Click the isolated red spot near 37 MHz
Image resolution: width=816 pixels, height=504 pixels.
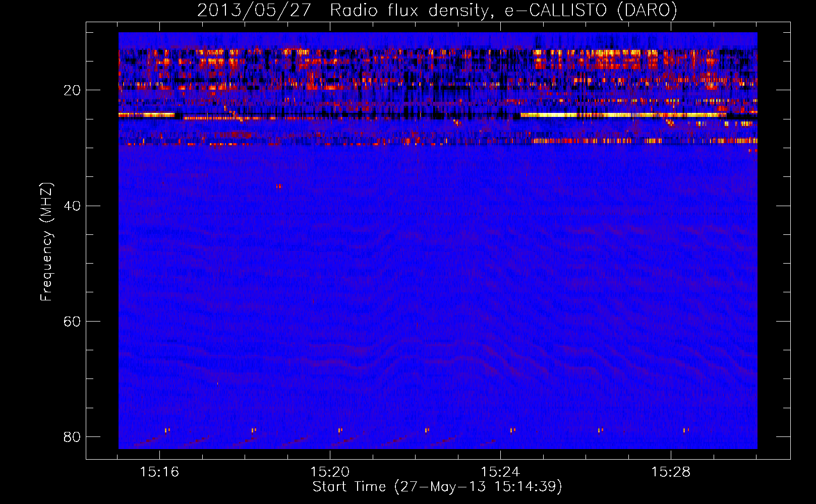[278, 186]
